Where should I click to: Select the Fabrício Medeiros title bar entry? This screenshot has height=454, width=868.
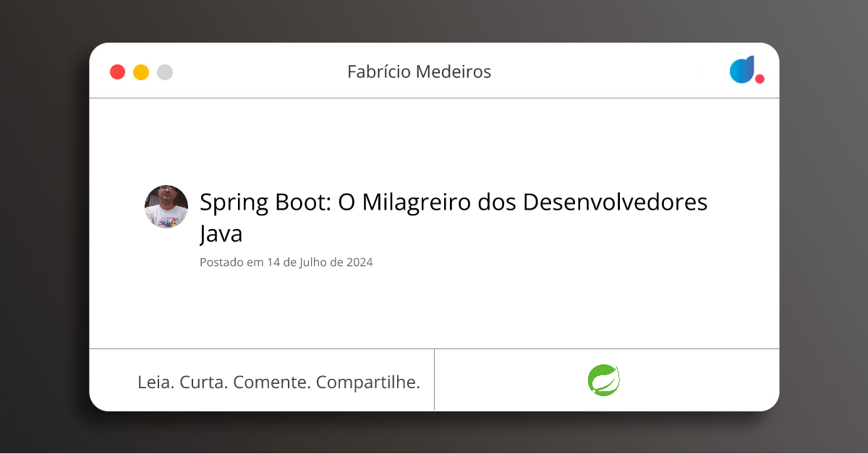click(420, 72)
